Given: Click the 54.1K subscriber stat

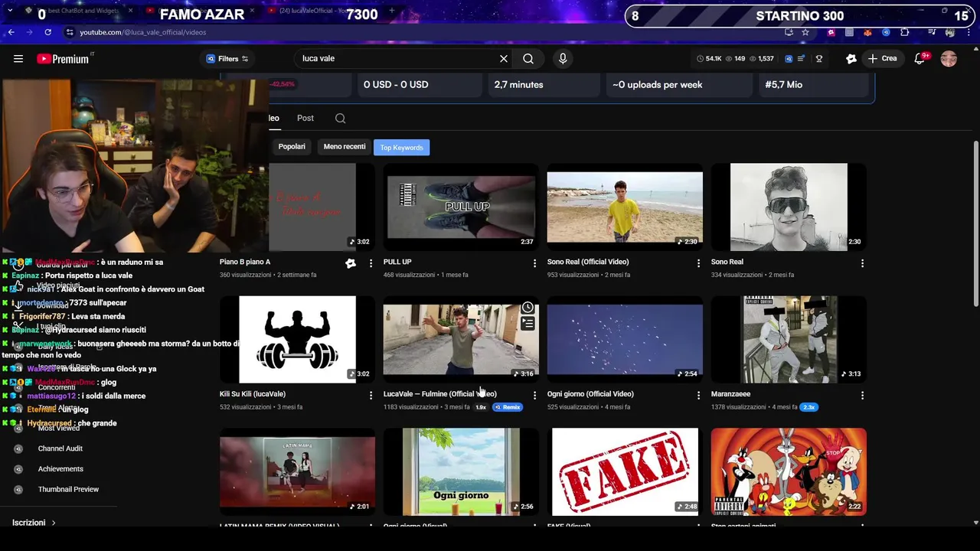Looking at the screenshot, I should (709, 58).
